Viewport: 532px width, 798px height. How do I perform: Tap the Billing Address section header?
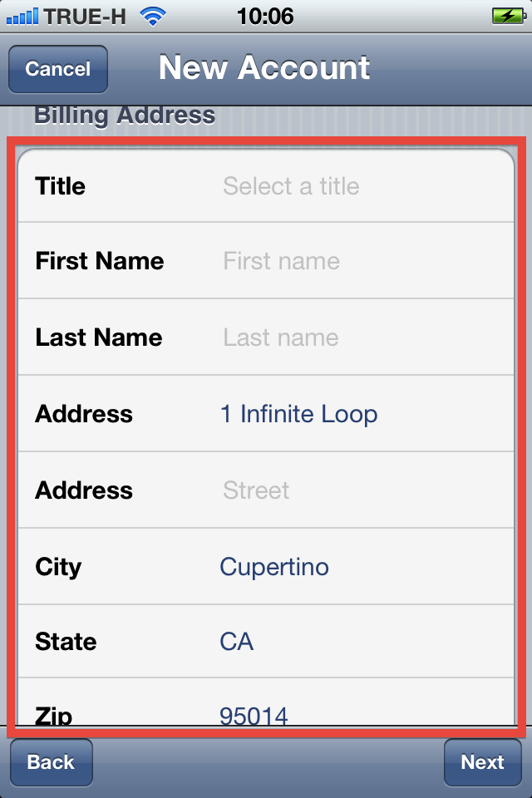125,116
